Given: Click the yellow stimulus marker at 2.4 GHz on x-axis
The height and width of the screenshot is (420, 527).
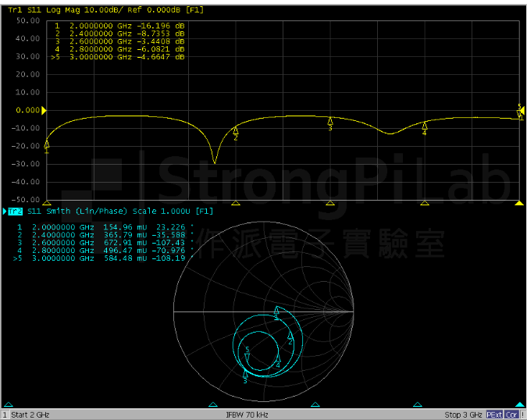Looking at the screenshot, I should (x=236, y=203).
